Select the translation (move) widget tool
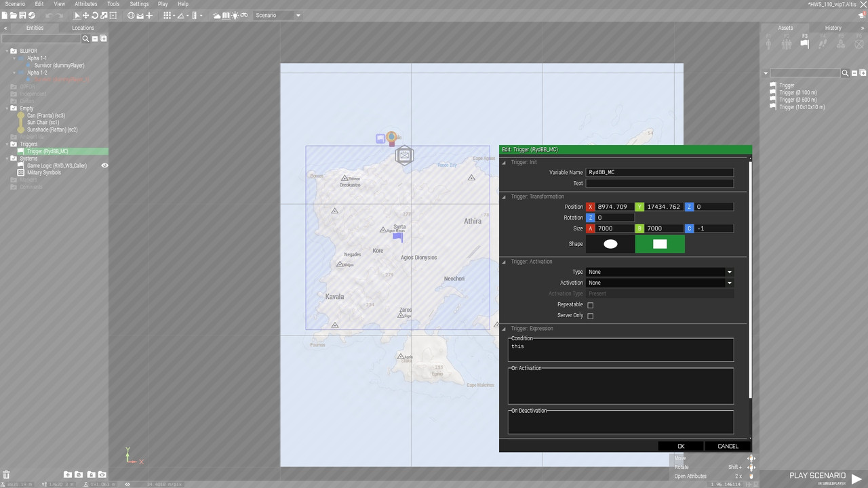868x488 pixels. tap(85, 16)
